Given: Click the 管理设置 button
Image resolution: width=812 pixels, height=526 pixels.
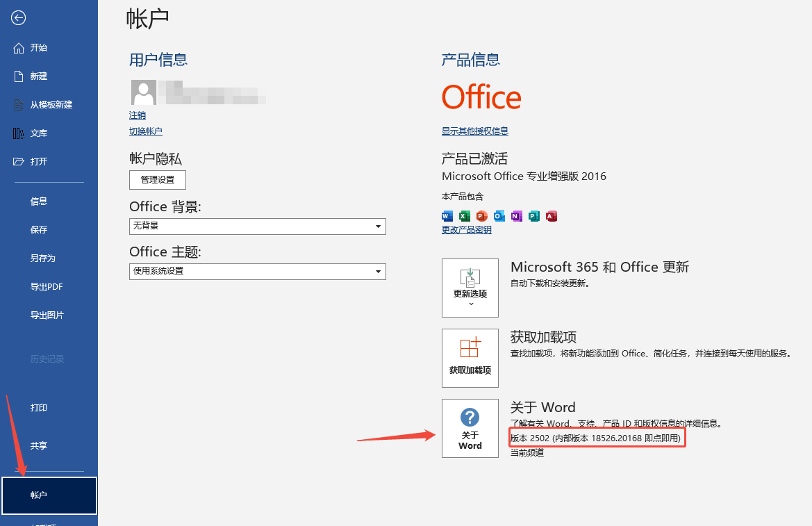Looking at the screenshot, I should (158, 180).
